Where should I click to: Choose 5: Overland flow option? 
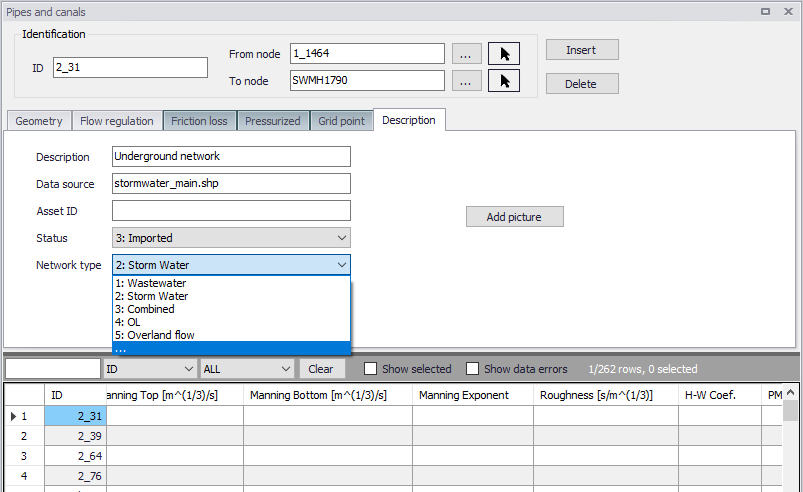231,335
